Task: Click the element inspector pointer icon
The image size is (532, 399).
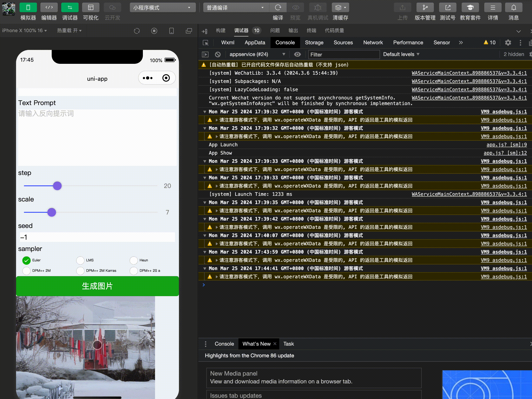Action: tap(206, 43)
